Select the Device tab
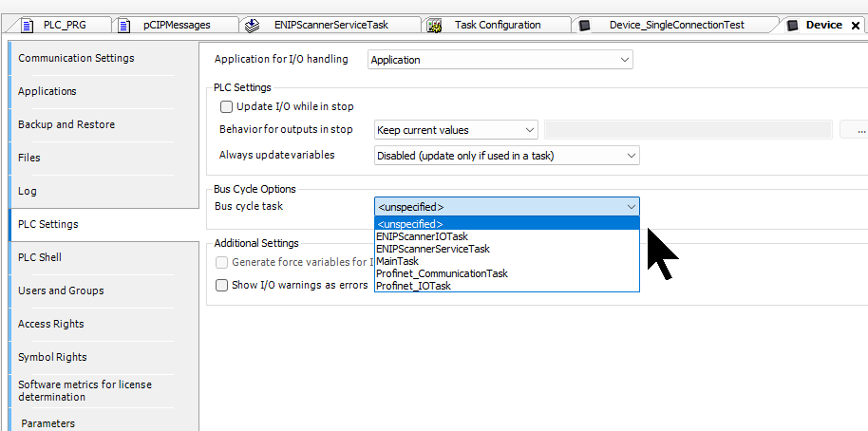868x431 pixels. 823,25
